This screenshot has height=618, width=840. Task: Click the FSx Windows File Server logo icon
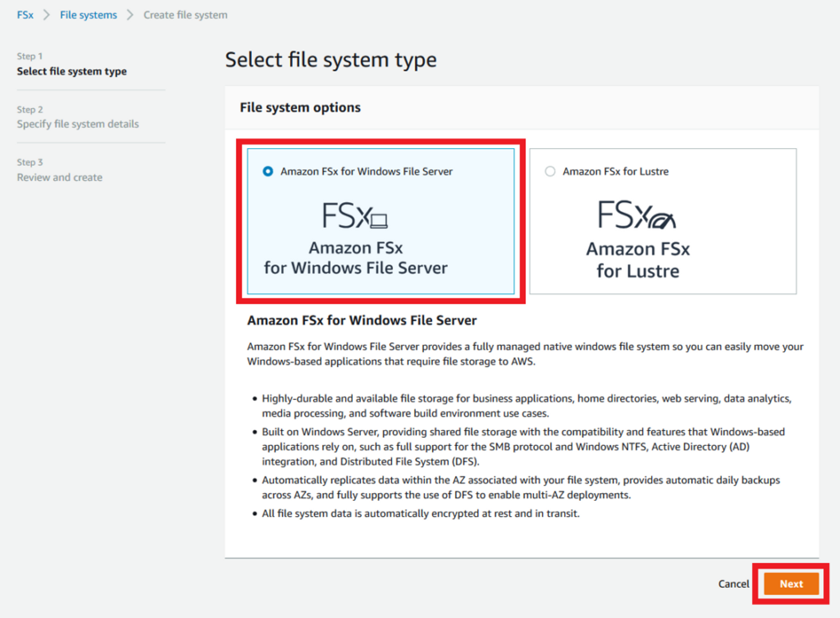click(355, 215)
